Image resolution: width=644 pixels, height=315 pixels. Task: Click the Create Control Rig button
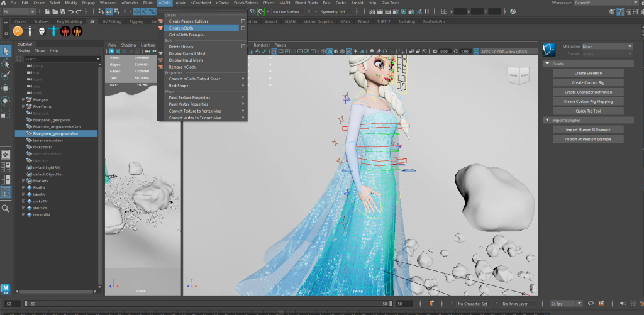588,82
